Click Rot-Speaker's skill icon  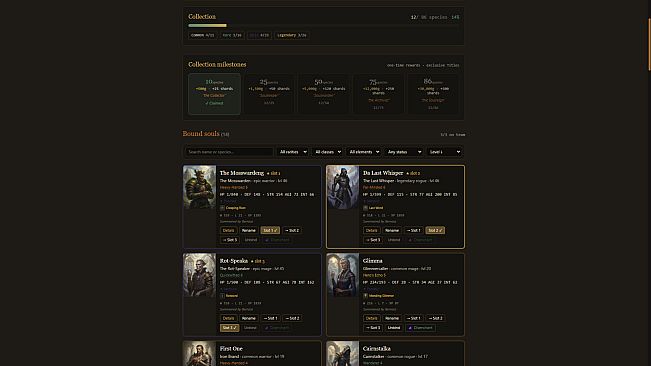pos(222,296)
